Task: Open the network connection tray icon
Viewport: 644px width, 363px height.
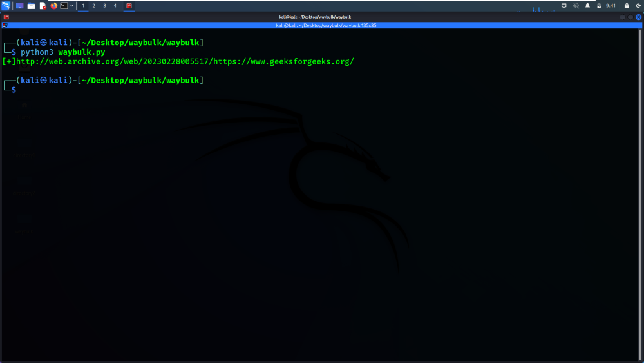Action: [564, 6]
